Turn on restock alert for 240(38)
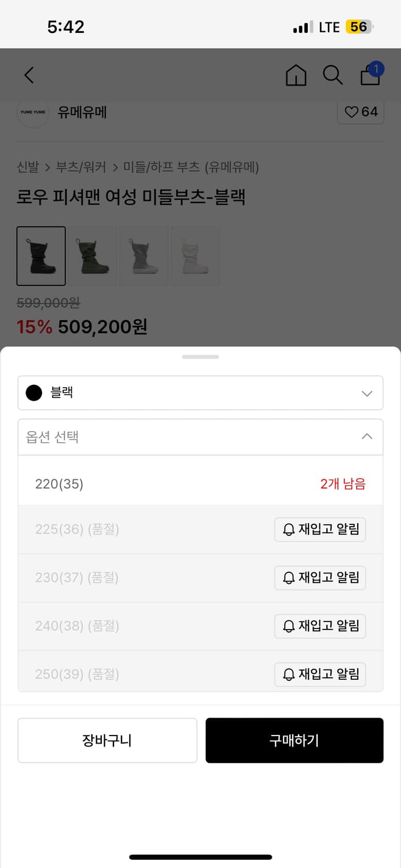Viewport: 401px width, 868px height. 319,626
